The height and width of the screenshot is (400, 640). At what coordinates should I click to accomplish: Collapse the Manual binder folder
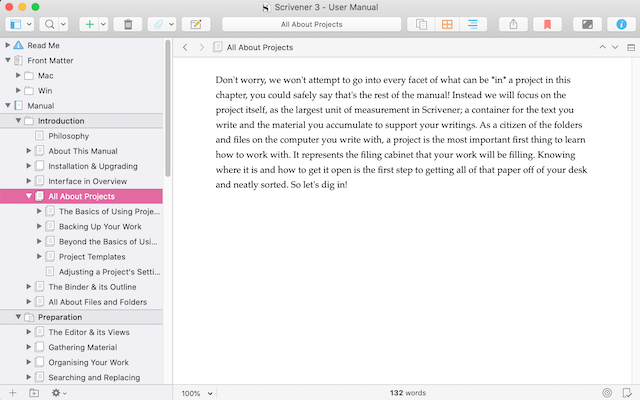coord(7,106)
